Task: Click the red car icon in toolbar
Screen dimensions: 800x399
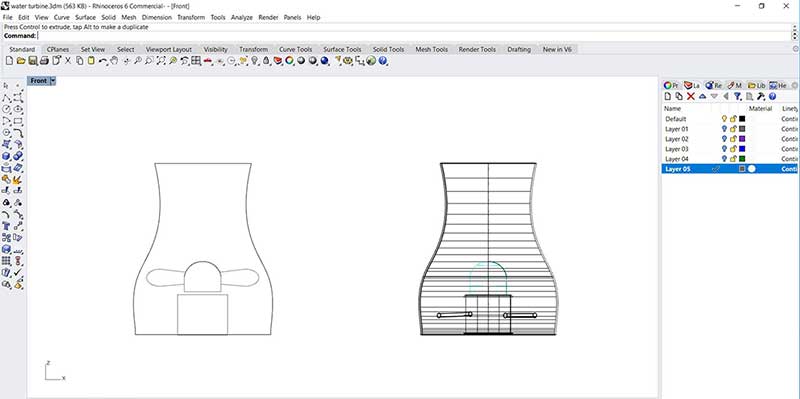Action: click(208, 61)
